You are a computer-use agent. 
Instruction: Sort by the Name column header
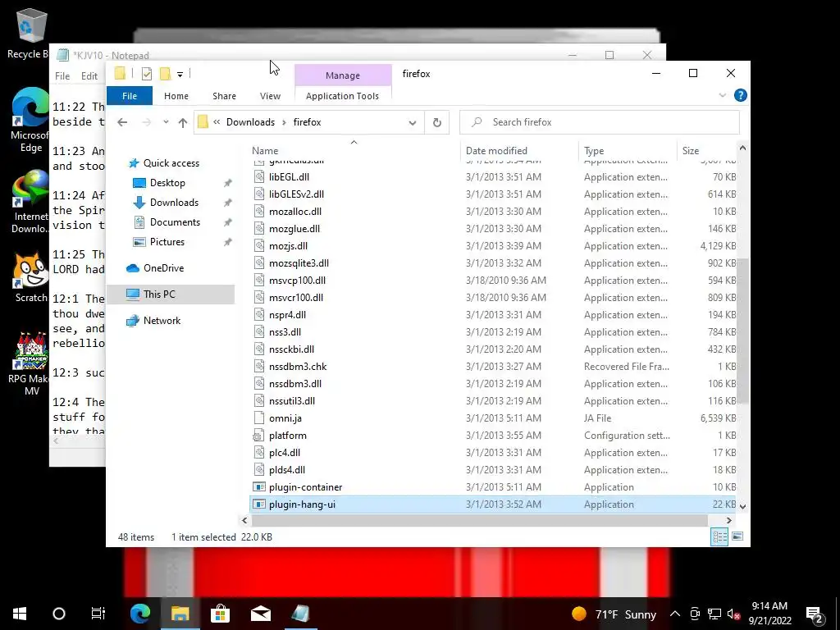354,151
